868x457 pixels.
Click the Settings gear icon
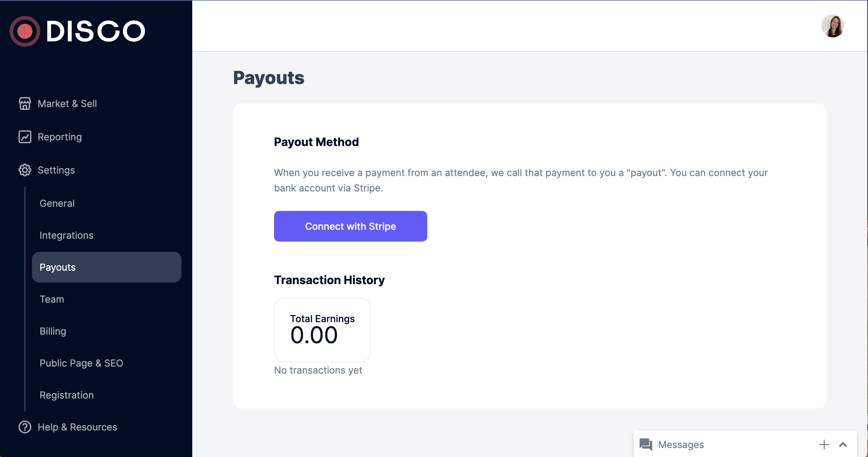25,170
